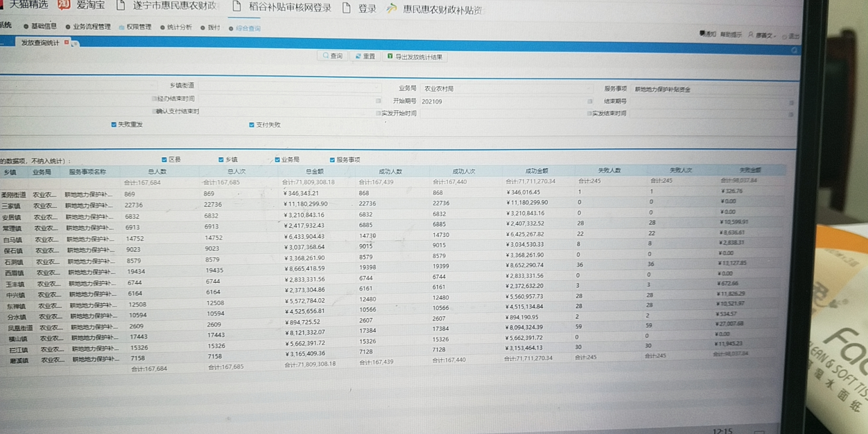The image size is (868, 434).
Task: Click the 通知 notification flag icon
Action: (x=703, y=33)
